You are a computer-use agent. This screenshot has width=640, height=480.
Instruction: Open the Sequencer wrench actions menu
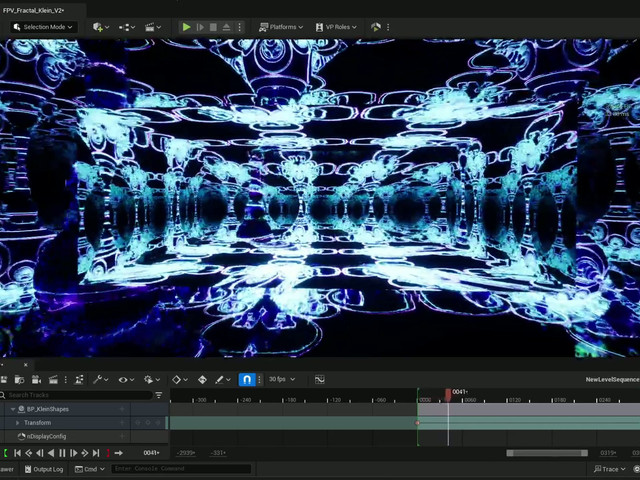(99, 380)
